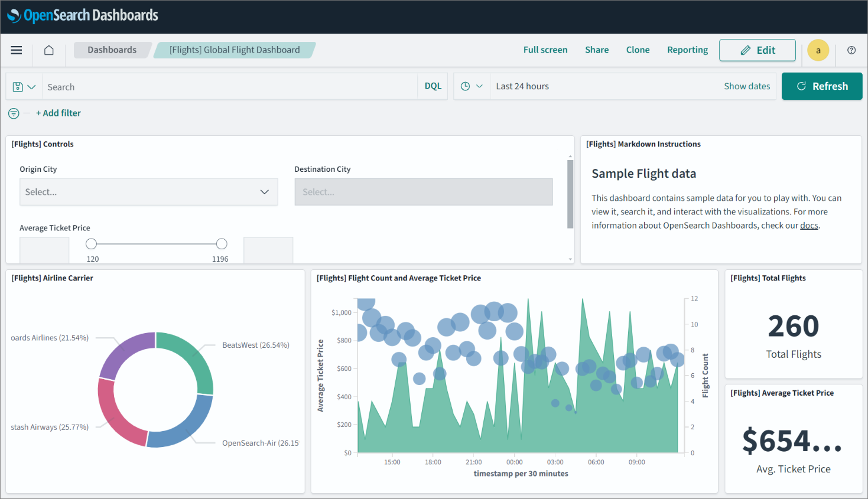The width and height of the screenshot is (868, 499).
Task: Click Add filter link
Action: click(58, 113)
